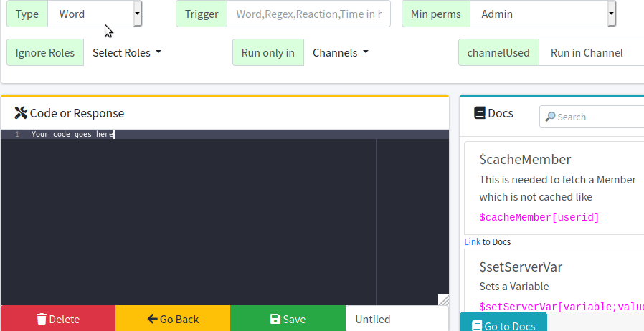The image size is (644, 331).
Task: Click the editor resize handle corner
Action: click(x=444, y=299)
